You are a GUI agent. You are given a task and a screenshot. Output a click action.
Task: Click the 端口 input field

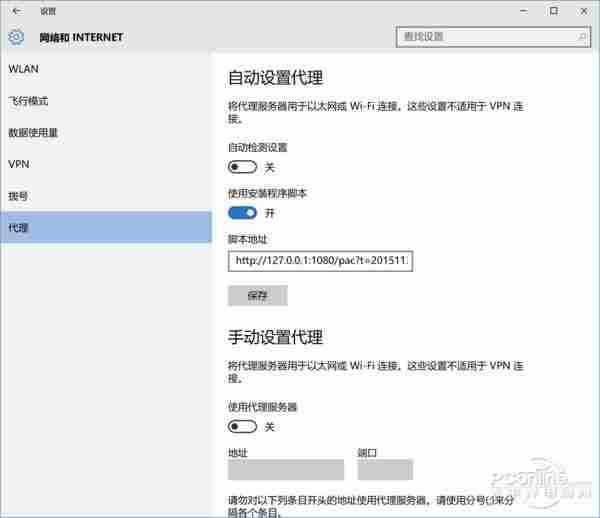385,470
